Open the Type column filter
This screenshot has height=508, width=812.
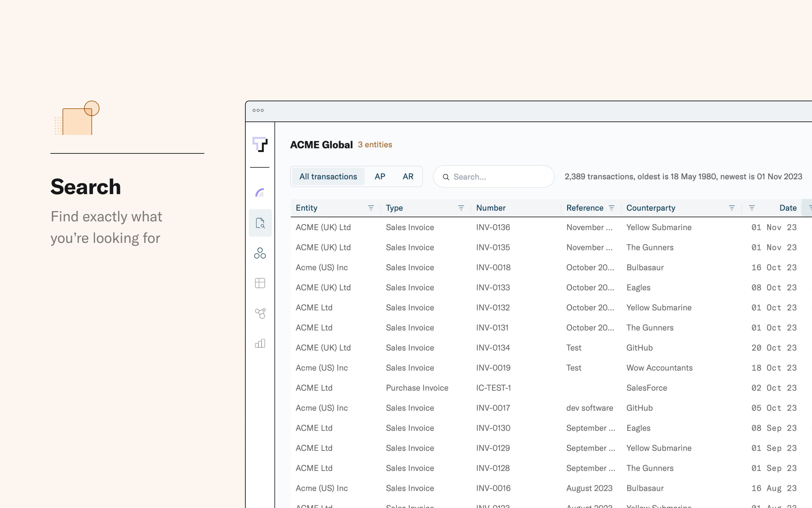[461, 208]
